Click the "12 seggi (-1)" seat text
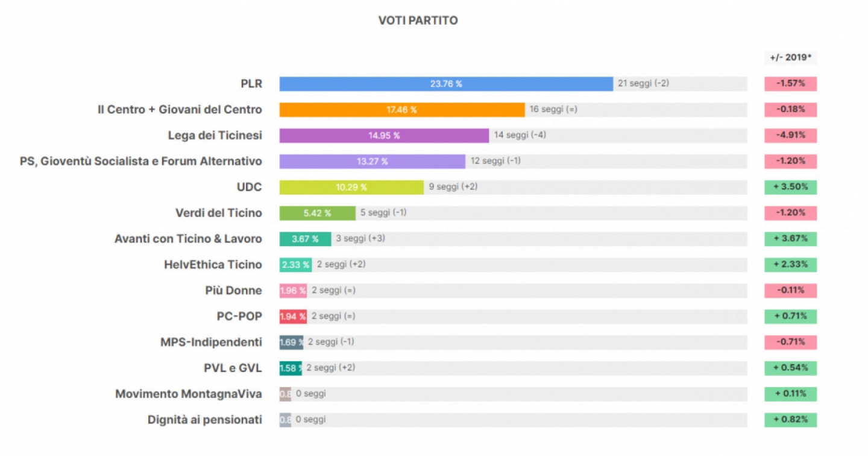This screenshot has width=868, height=456. click(495, 161)
